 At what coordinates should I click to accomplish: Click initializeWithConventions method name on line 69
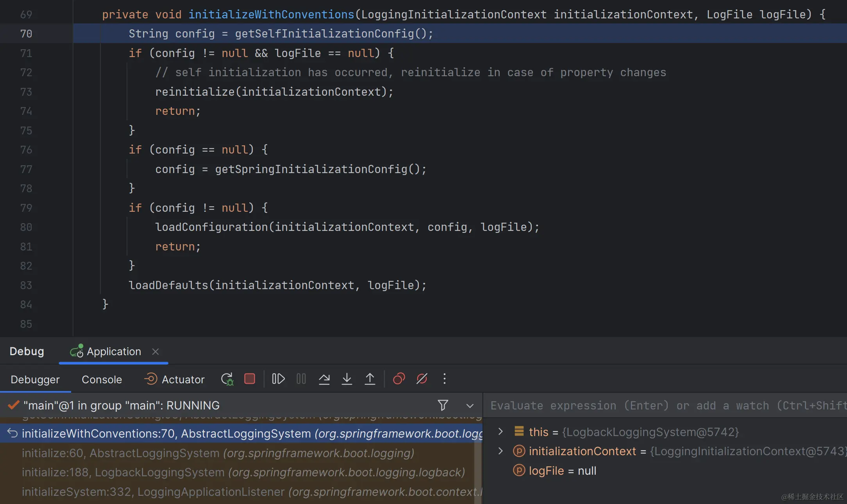pyautogui.click(x=271, y=14)
